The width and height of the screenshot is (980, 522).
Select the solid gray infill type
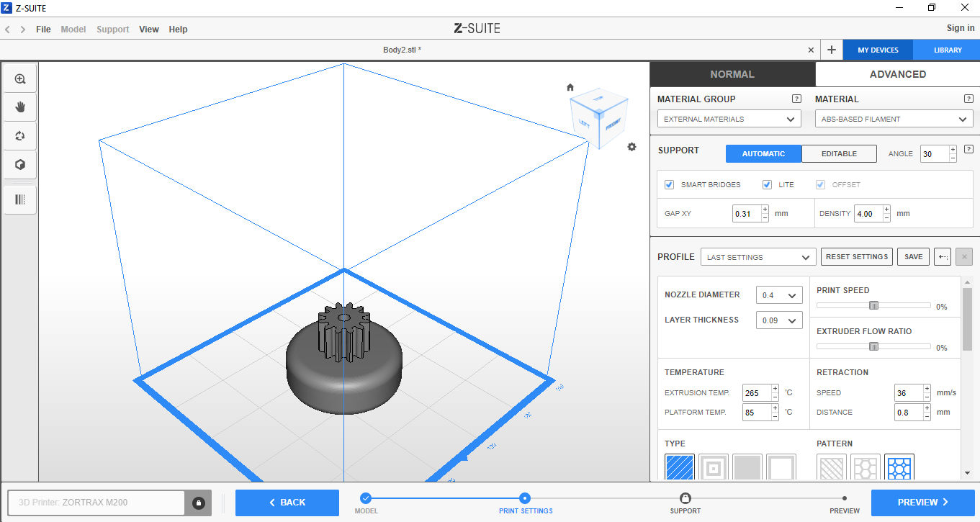[x=747, y=468]
